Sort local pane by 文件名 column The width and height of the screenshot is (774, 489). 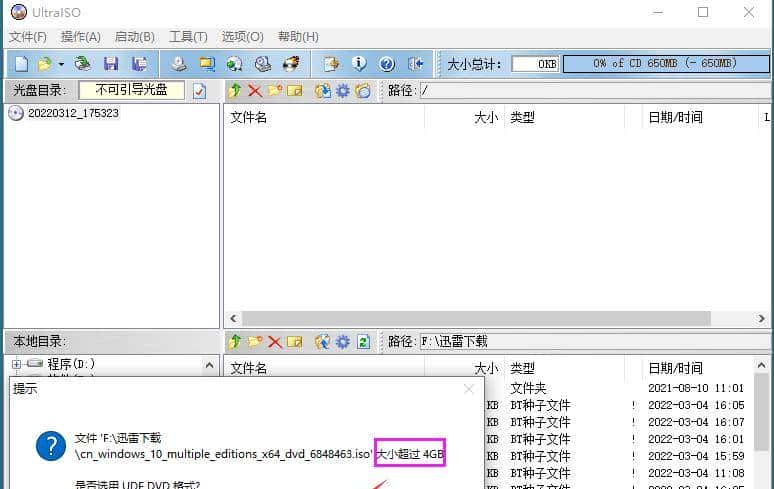[324, 368]
